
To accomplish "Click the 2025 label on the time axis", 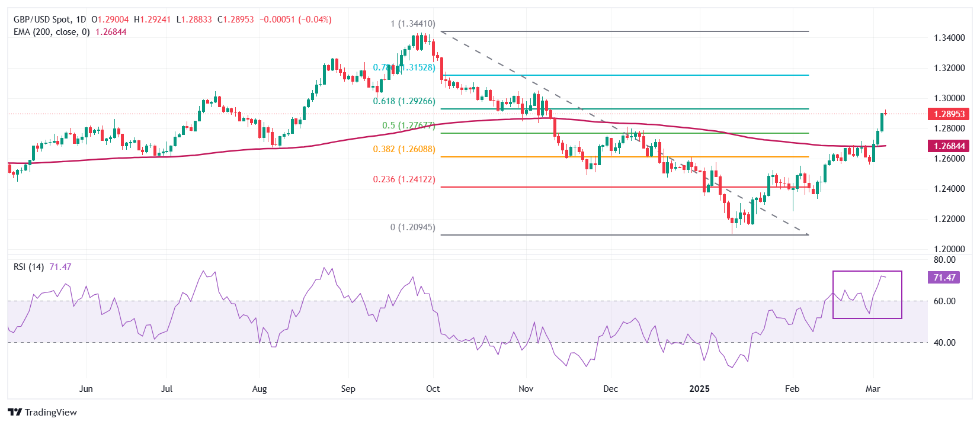I will (699, 389).
